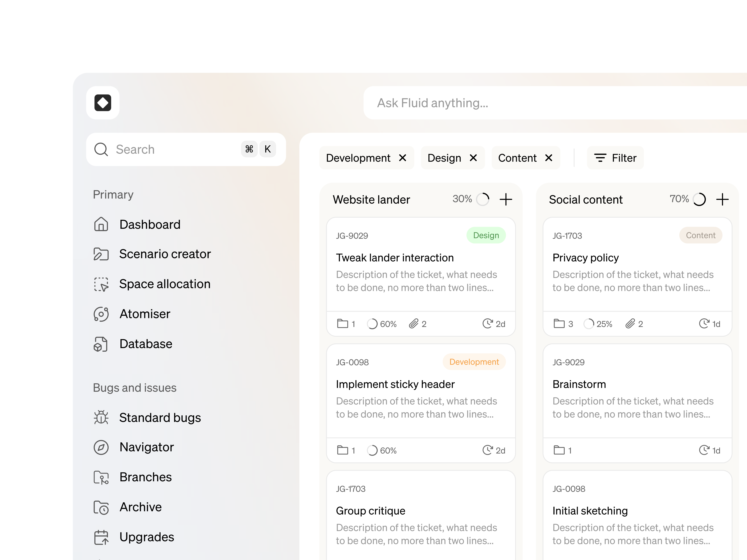Click the 70% progress circle
This screenshot has width=747, height=560.
pyautogui.click(x=699, y=199)
